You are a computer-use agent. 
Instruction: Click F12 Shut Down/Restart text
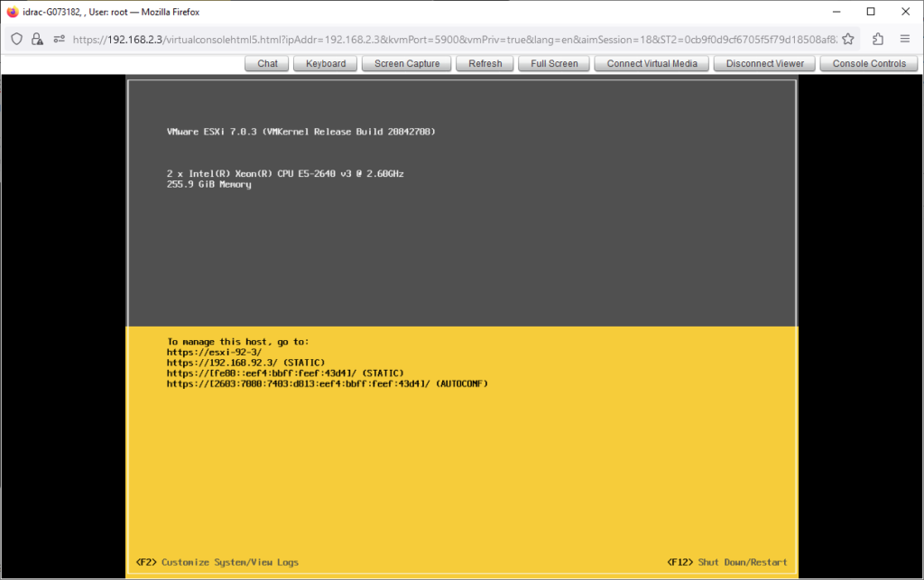[727, 562]
